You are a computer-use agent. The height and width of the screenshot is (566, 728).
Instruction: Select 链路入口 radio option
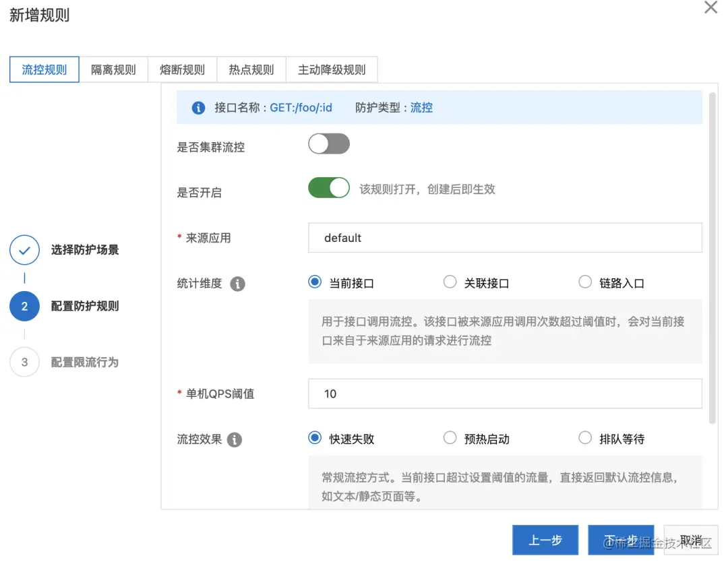coord(585,282)
